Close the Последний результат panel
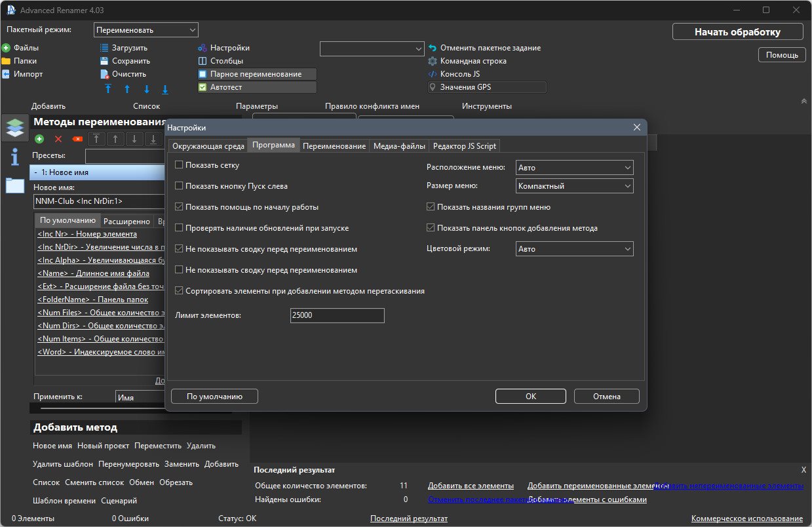The width and height of the screenshot is (812, 527). pos(803,470)
